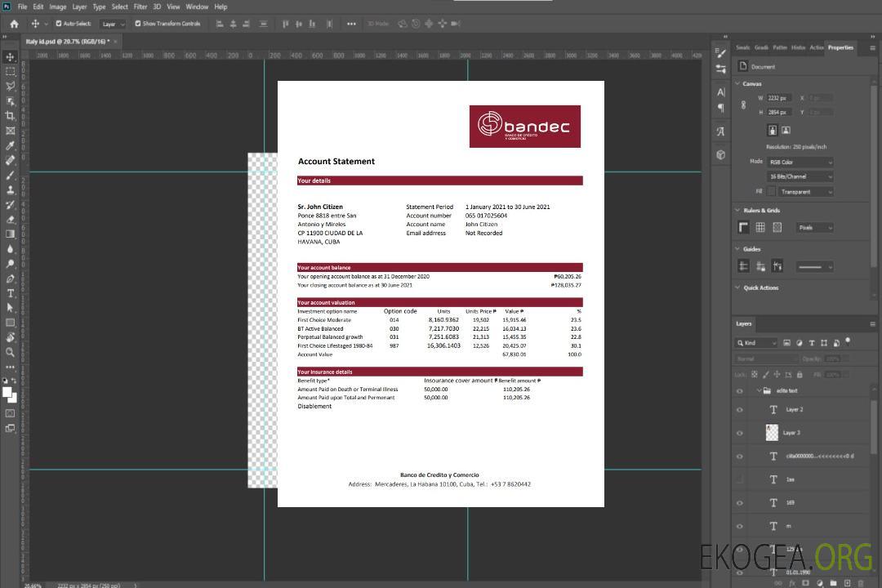Select the Object Selection tool
882x588 pixels.
click(10, 101)
